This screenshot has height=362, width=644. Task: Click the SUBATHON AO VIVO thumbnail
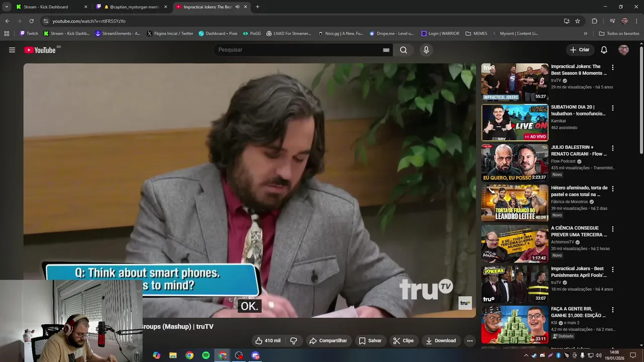point(515,122)
